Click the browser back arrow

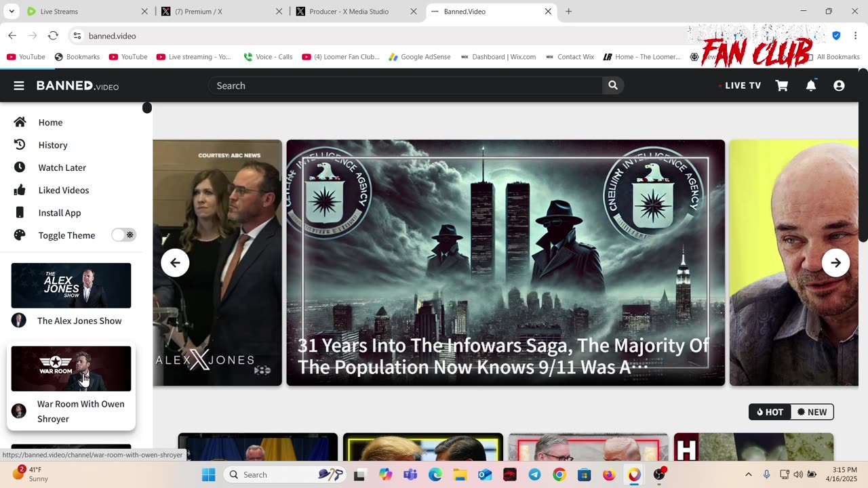[x=12, y=35]
